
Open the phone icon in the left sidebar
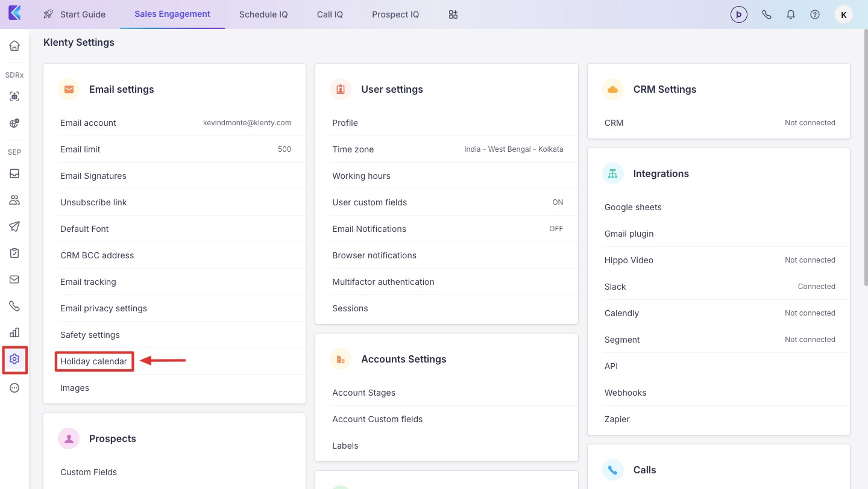point(14,306)
